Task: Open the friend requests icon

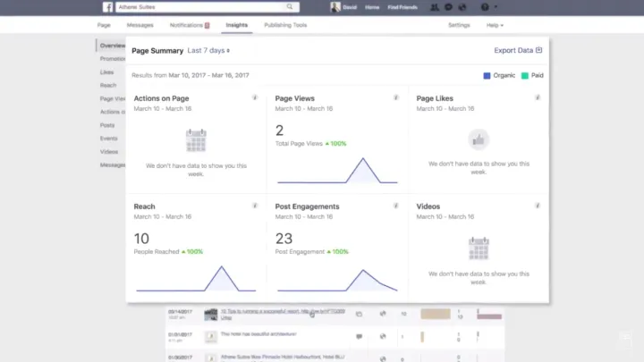Action: tap(436, 7)
